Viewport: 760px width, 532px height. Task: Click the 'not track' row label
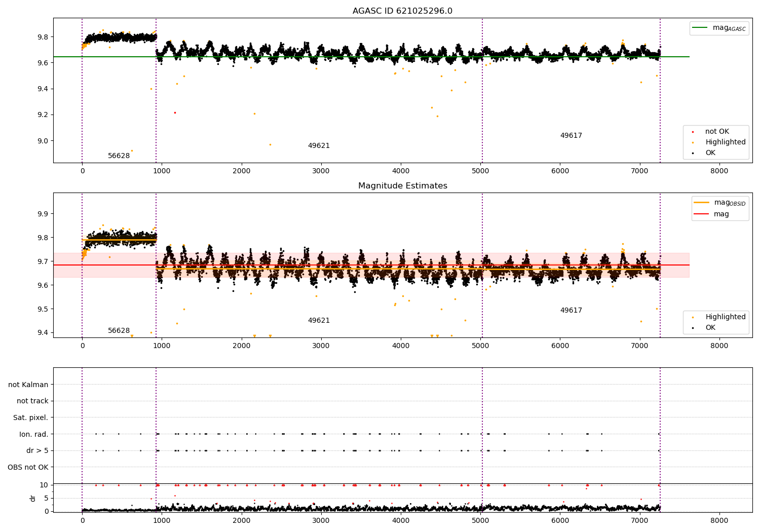(32, 401)
